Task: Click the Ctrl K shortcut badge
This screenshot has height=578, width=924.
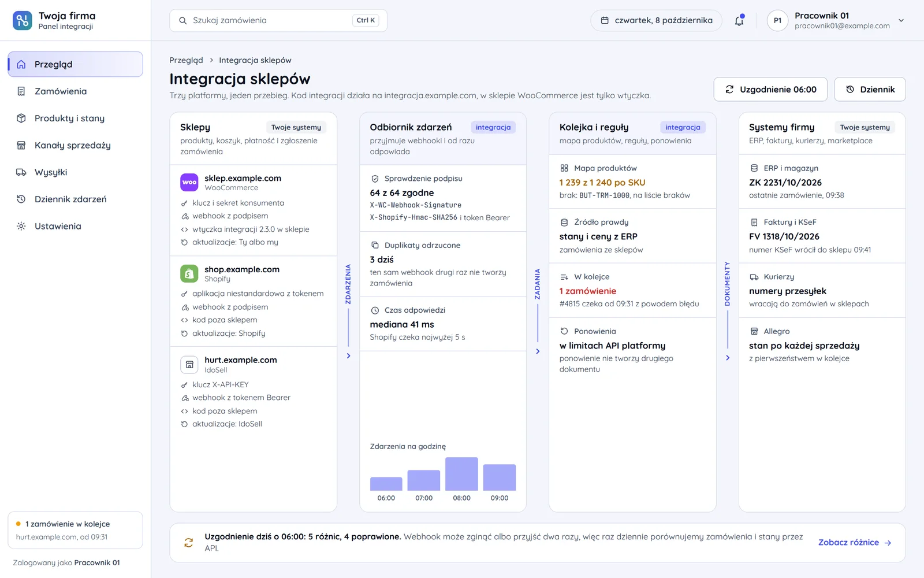Action: coord(366,20)
